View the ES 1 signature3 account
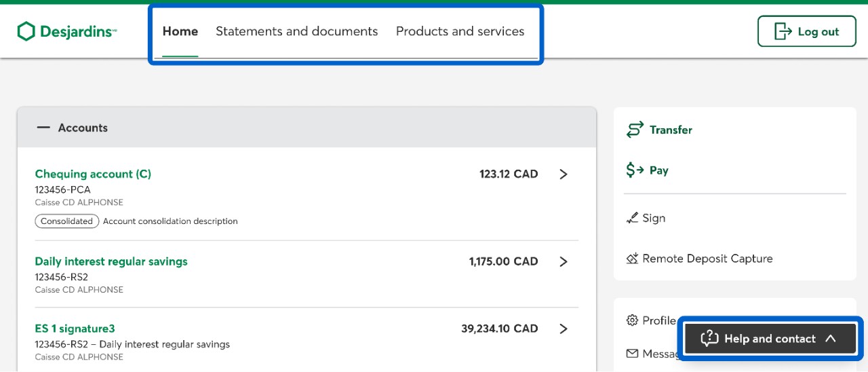Viewport: 868px width, 372px height. (x=75, y=329)
